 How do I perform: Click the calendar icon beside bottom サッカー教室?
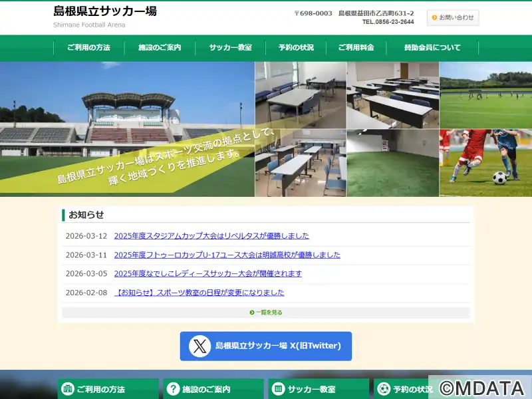tap(278, 389)
